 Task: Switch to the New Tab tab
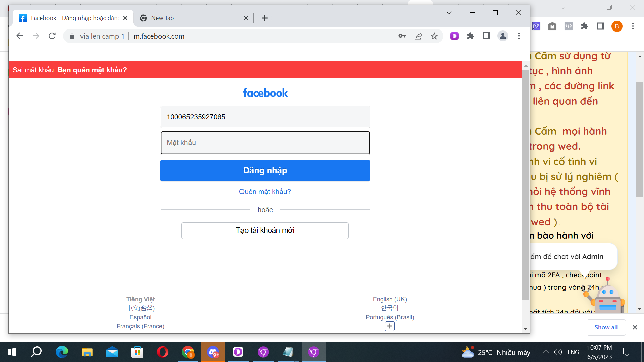(188, 18)
